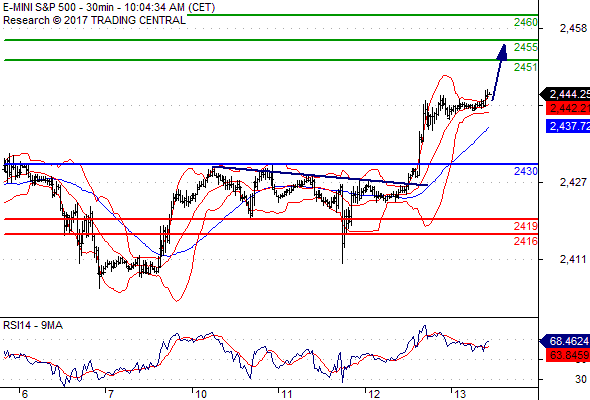Click the green 2460 resistance label
Screen dimensions: 590x400
point(526,23)
